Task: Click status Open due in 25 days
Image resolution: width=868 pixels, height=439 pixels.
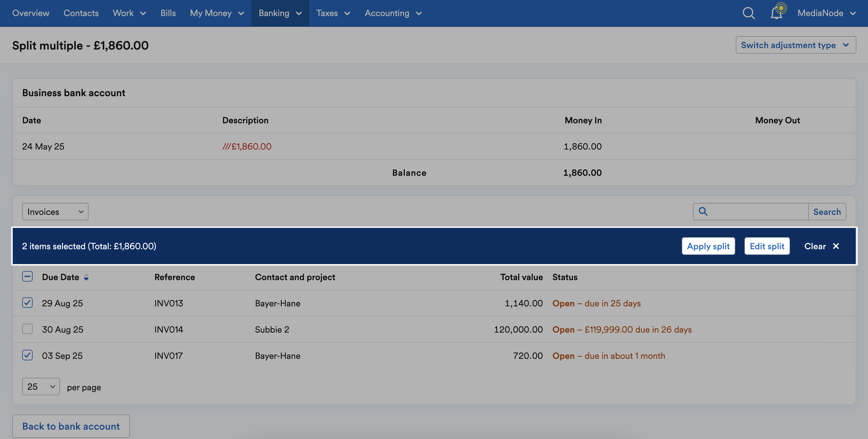Action: click(597, 303)
